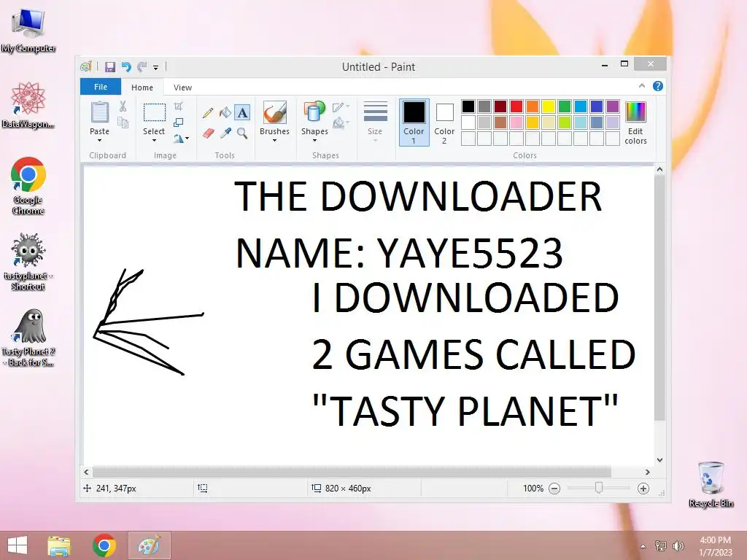Collapse the ribbon with the chevron
This screenshot has height=560, width=747.
coord(642,86)
